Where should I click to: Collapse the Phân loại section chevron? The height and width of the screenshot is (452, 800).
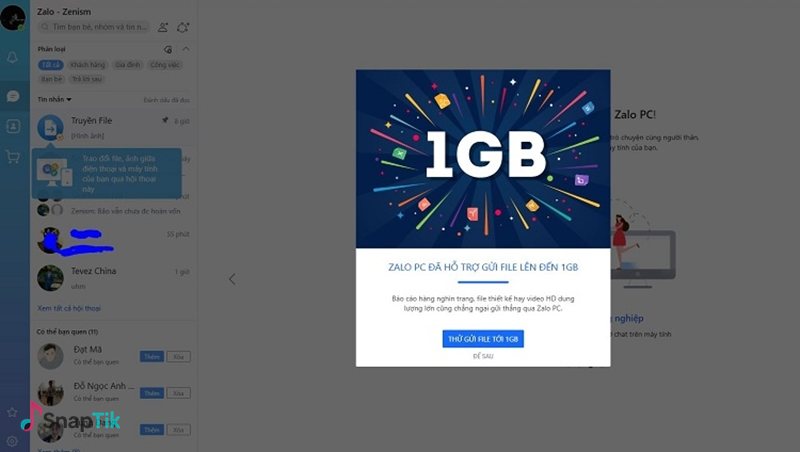186,49
